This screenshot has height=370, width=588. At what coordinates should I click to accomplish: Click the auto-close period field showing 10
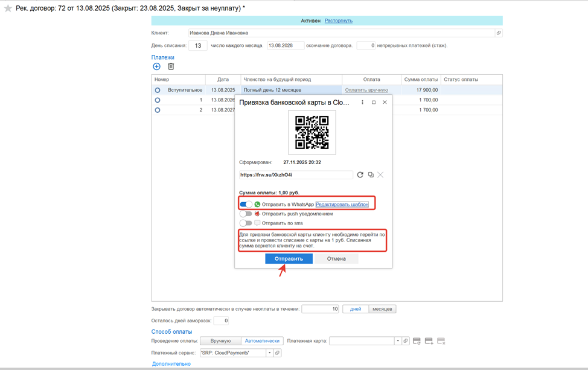[320, 309]
